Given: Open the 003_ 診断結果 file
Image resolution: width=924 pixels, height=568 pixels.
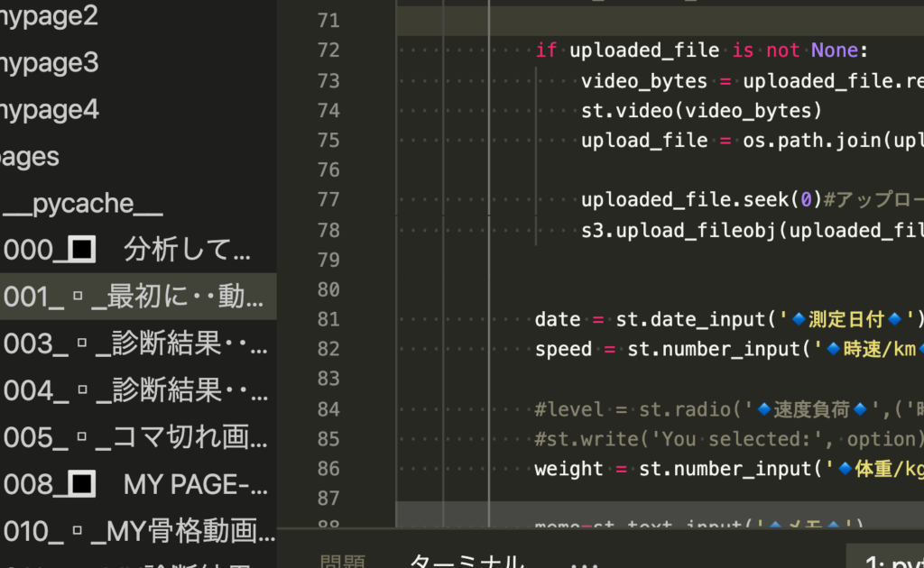Looking at the screenshot, I should point(135,344).
